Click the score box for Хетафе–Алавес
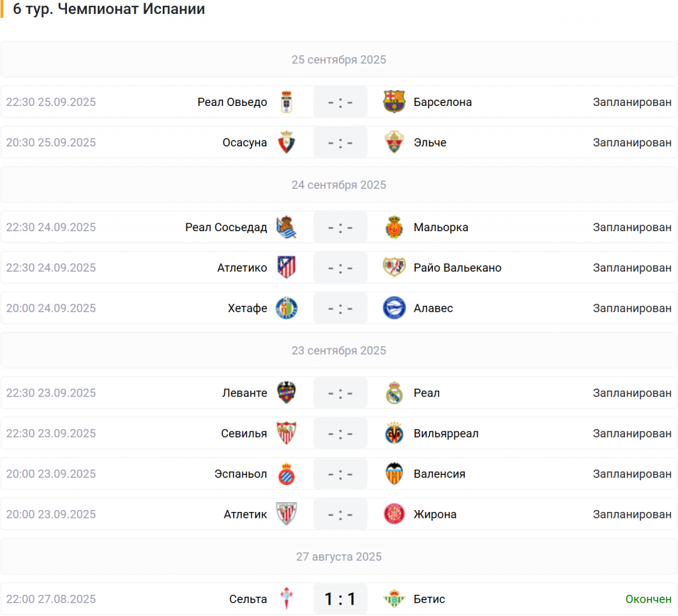Viewport: 678px width, 616px height. (340, 308)
